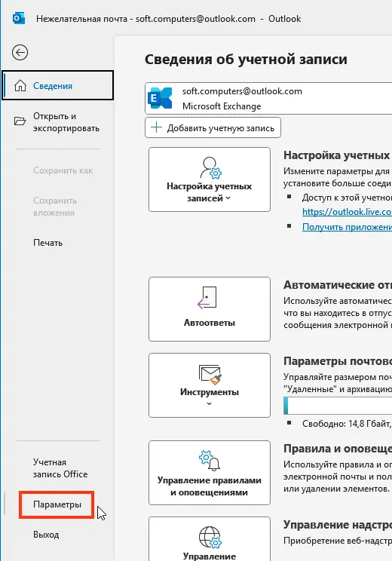Click the Правила и оповеще heading
This screenshot has width=392, height=561.
coord(338,449)
